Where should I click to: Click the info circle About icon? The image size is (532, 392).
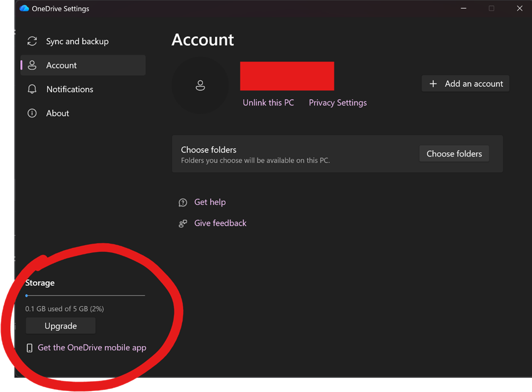[x=32, y=114]
